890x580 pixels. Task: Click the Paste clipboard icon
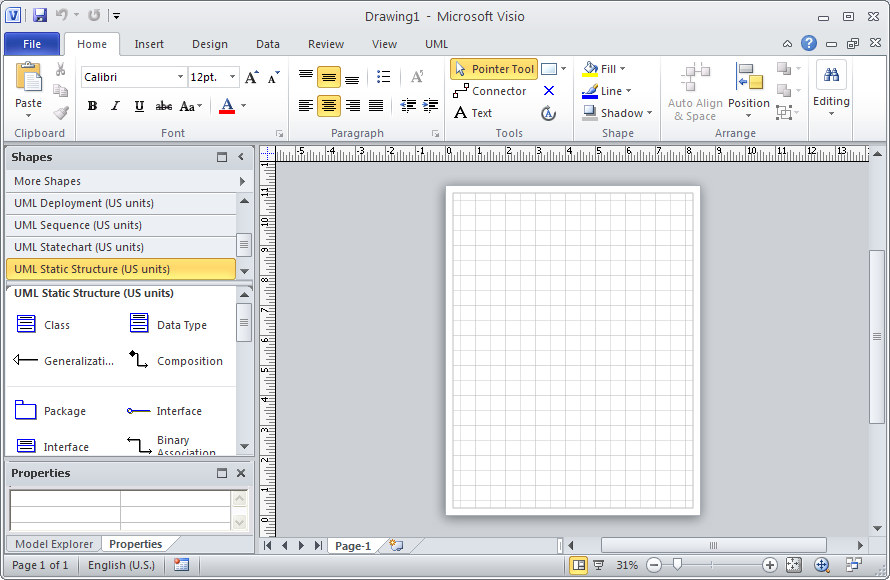(28, 78)
